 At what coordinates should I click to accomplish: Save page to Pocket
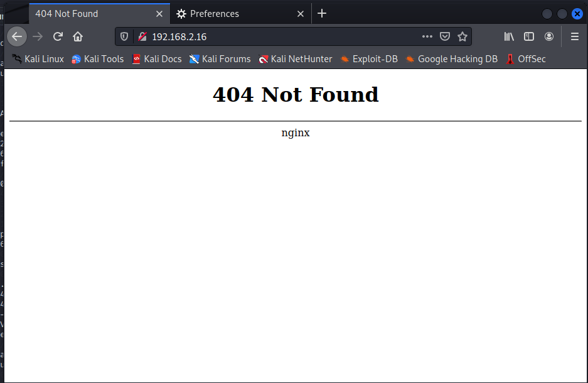click(445, 36)
